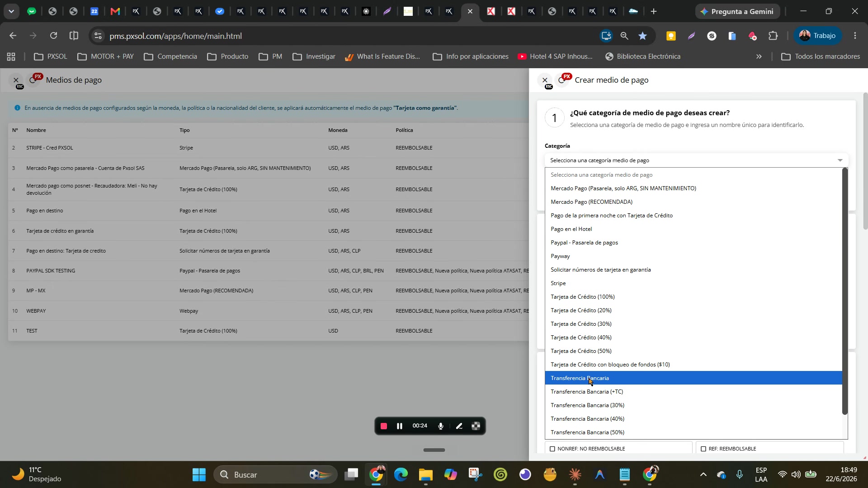This screenshot has width=868, height=488.
Task: Check NONREF: NO REEMBOLSABLE checkbox
Action: click(x=552, y=449)
